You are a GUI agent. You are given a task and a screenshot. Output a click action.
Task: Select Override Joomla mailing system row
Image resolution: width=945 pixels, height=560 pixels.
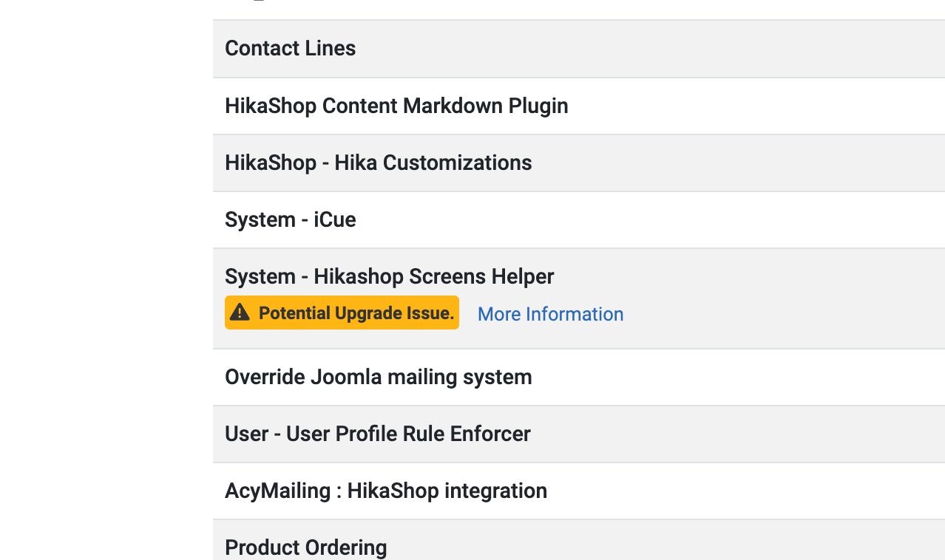tap(579, 378)
